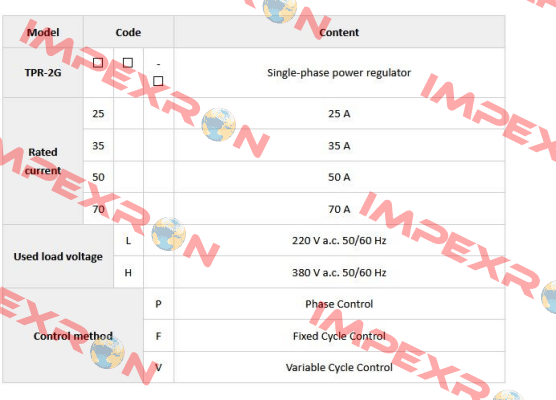The width and height of the screenshot is (556, 400).
Task: Click the 50 A content cell
Action: pyautogui.click(x=339, y=177)
